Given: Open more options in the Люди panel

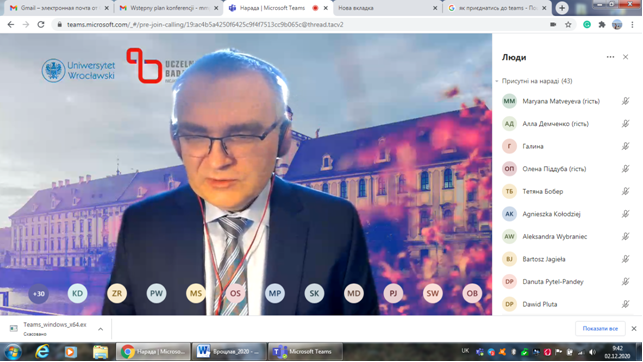Looking at the screenshot, I should 610,57.
